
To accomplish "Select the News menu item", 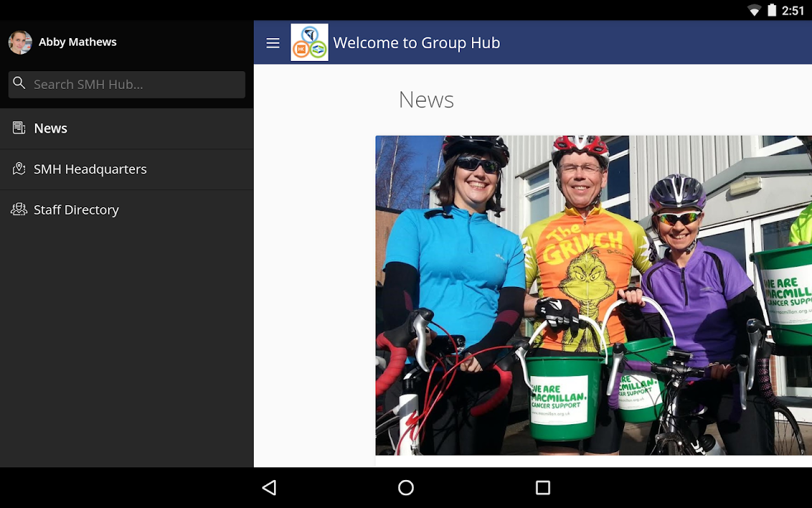I will tap(127, 128).
